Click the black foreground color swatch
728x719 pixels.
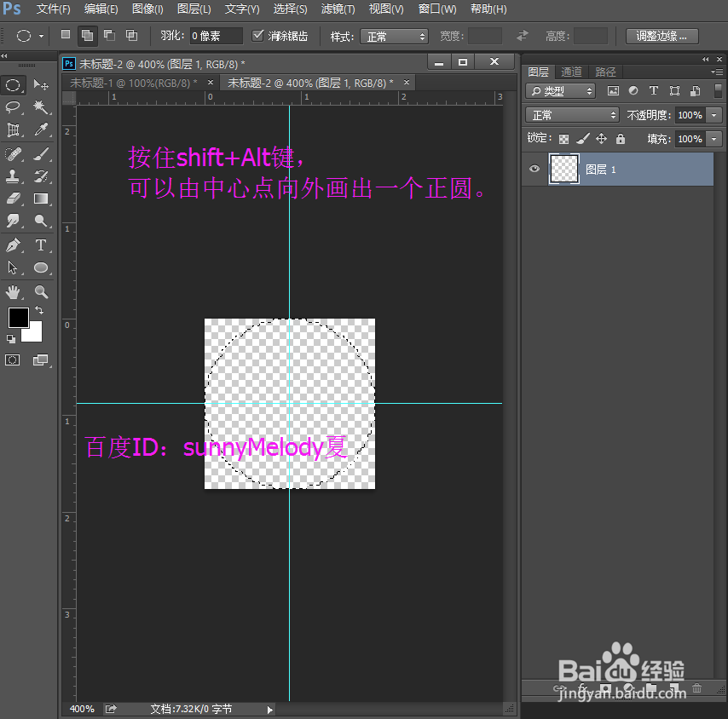[18, 317]
